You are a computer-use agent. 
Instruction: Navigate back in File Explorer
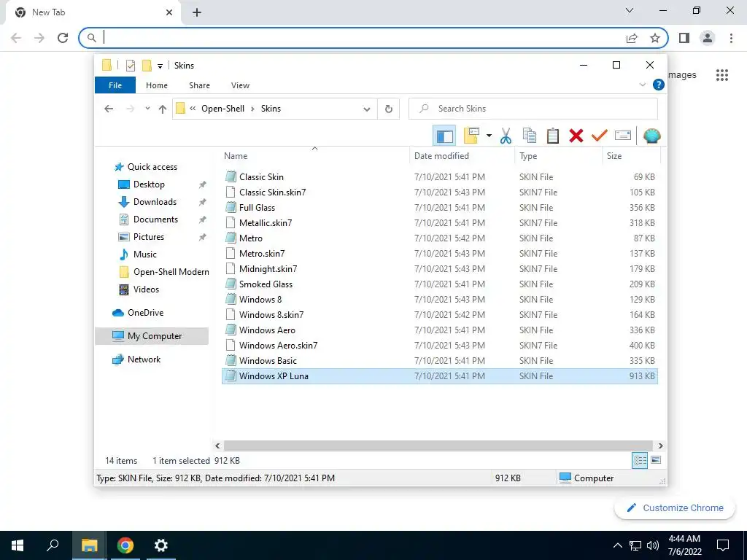[109, 109]
